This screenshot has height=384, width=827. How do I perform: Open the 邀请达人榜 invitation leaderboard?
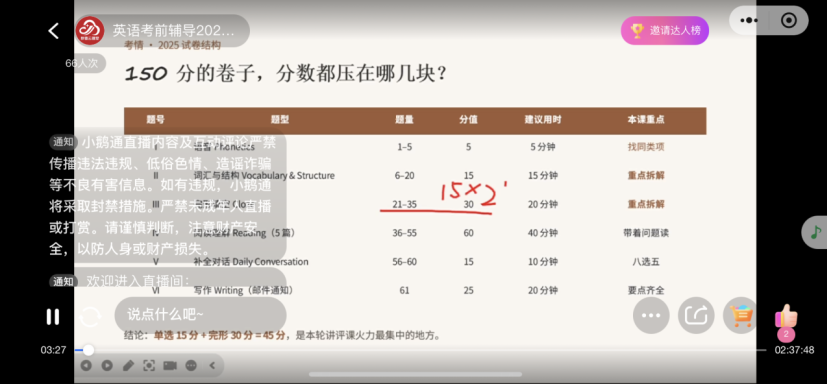coord(665,31)
